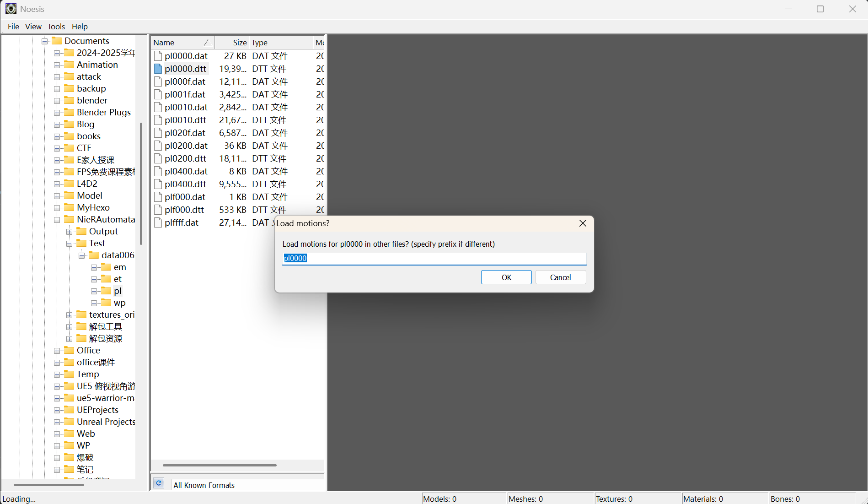
Task: Click the plf000.dtt file icon
Action: click(x=158, y=210)
